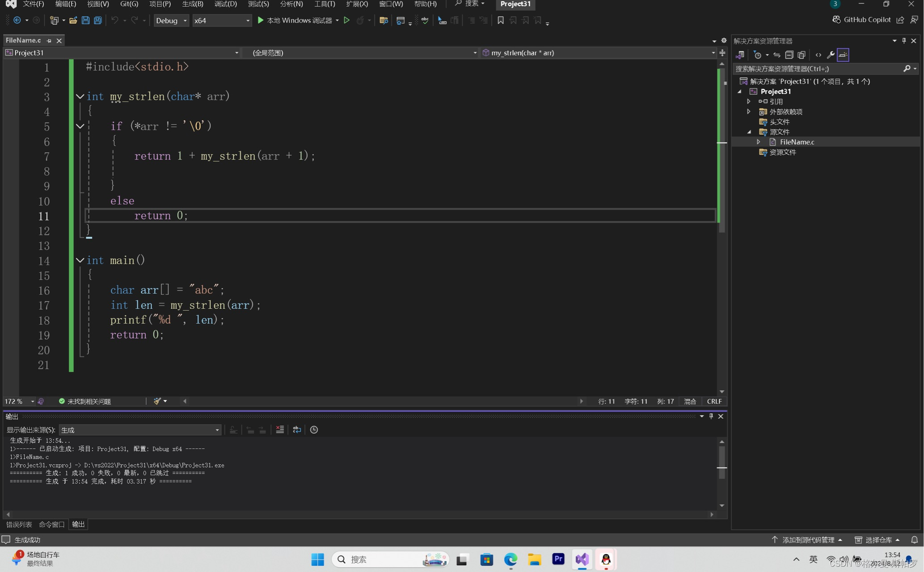
Task: Click the Save All icon
Action: (x=98, y=20)
